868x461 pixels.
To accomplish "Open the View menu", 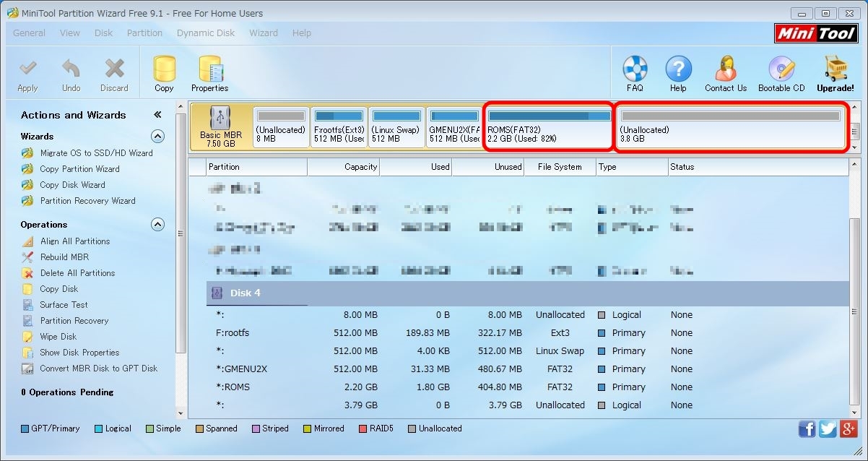I will 70,33.
